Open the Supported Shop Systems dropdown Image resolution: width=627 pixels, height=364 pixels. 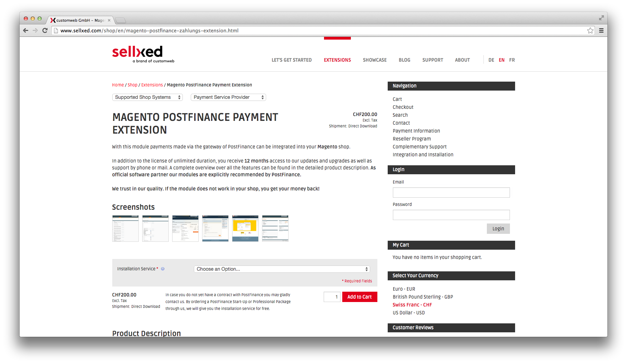(147, 97)
